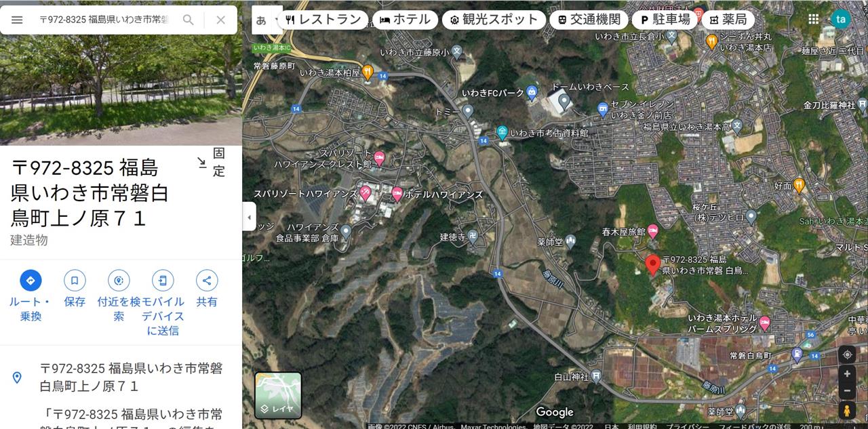The image size is (868, 429).
Task: Filter map by 観光スポット chip
Action: point(494,20)
